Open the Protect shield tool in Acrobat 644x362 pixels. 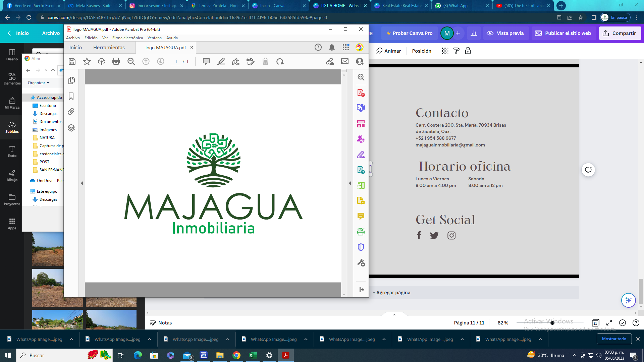point(361,247)
